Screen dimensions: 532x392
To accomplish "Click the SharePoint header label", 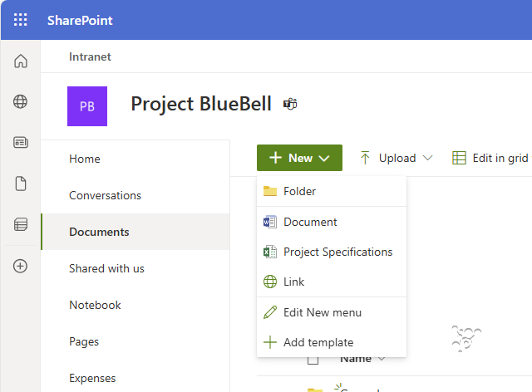I will (80, 20).
